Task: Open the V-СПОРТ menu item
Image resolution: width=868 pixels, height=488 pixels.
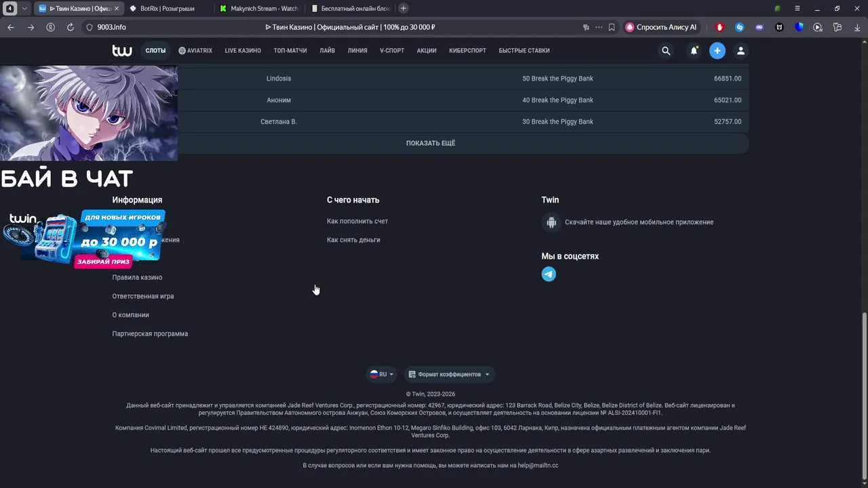Action: (x=392, y=51)
